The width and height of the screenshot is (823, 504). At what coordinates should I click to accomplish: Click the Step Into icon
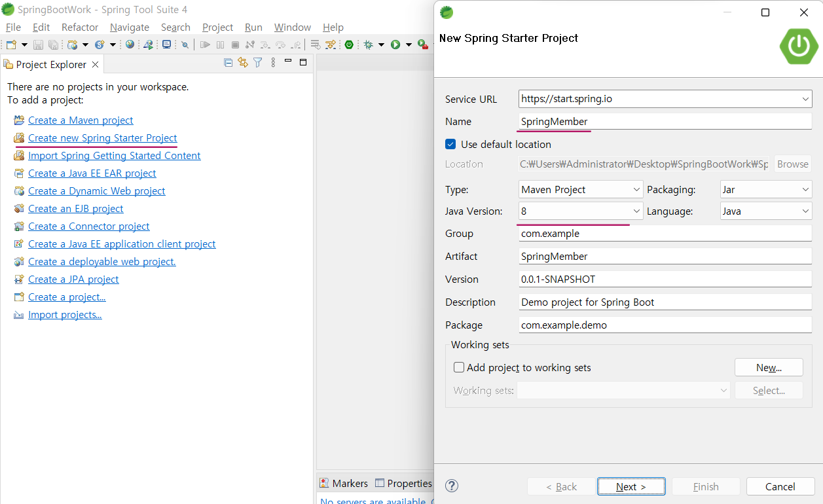click(265, 45)
